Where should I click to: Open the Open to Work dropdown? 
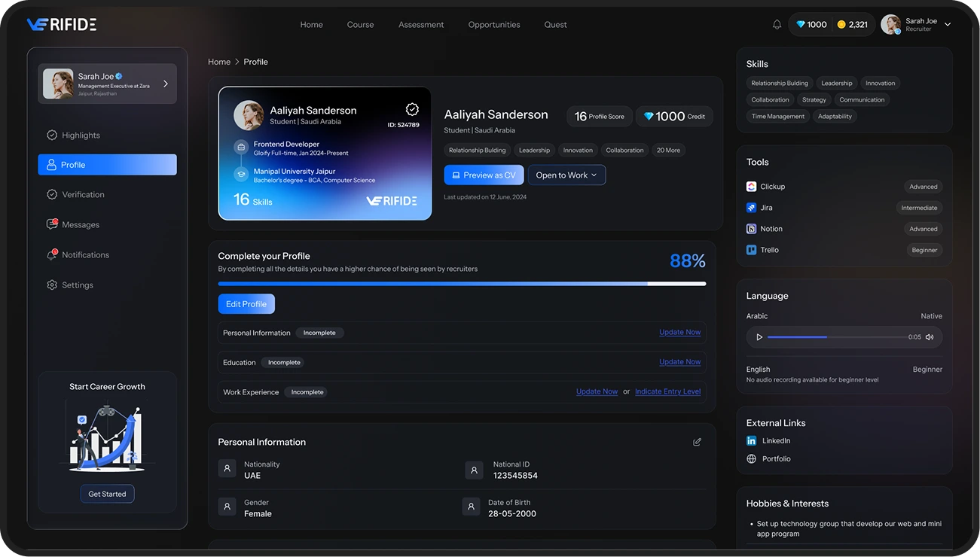click(x=566, y=175)
